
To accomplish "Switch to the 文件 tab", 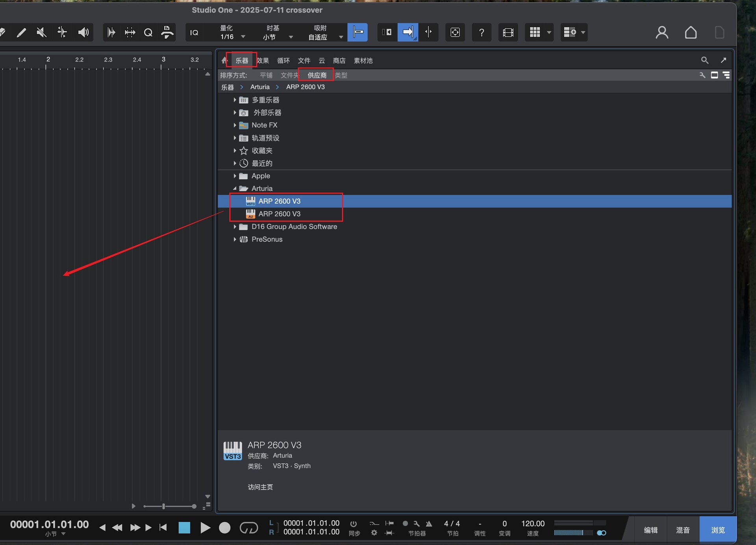I will pos(304,60).
